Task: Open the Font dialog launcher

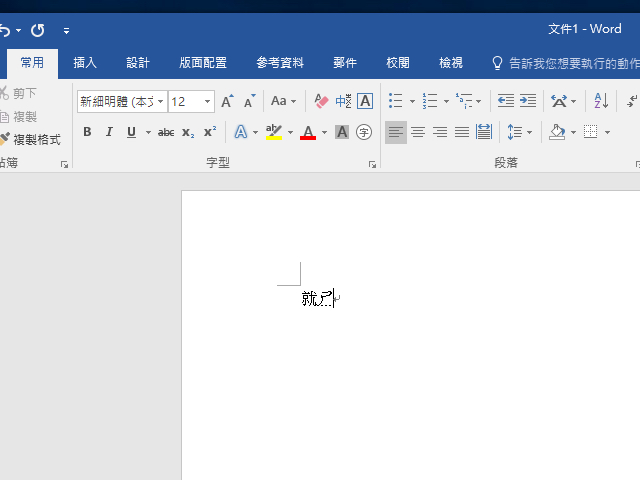Action: [x=372, y=164]
